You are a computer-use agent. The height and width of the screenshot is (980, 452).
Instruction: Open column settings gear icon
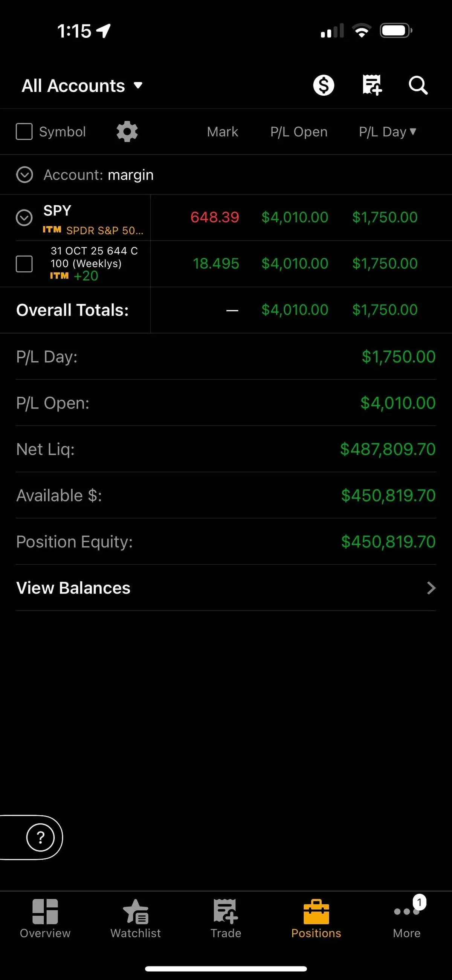(127, 131)
